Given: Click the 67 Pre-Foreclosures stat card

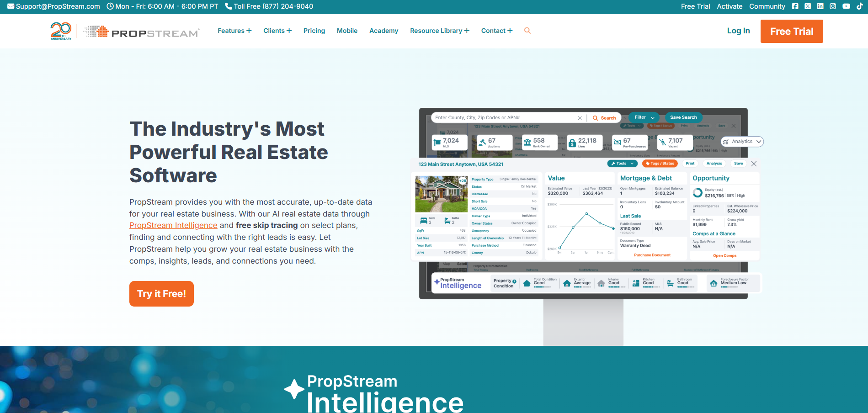Looking at the screenshot, I should point(630,143).
